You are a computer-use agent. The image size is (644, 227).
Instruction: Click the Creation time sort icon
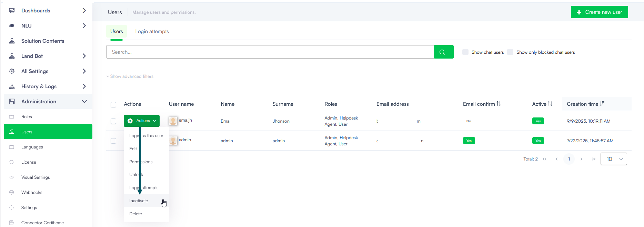[602, 104]
